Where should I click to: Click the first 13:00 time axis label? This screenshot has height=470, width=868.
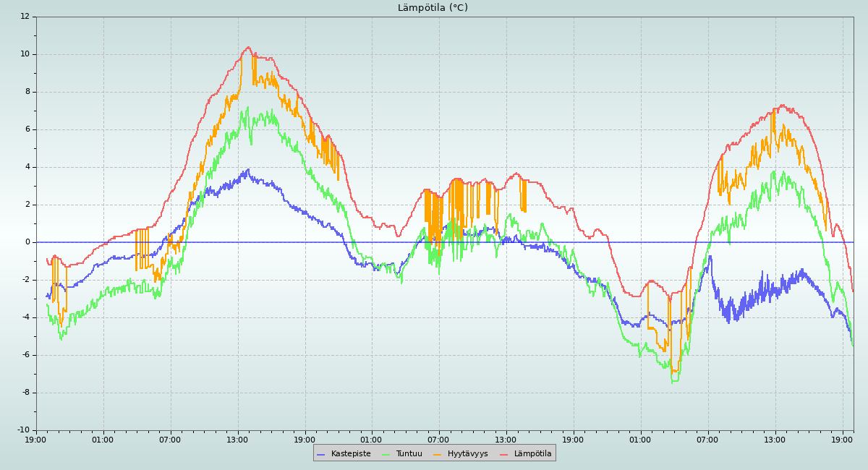coord(237,439)
